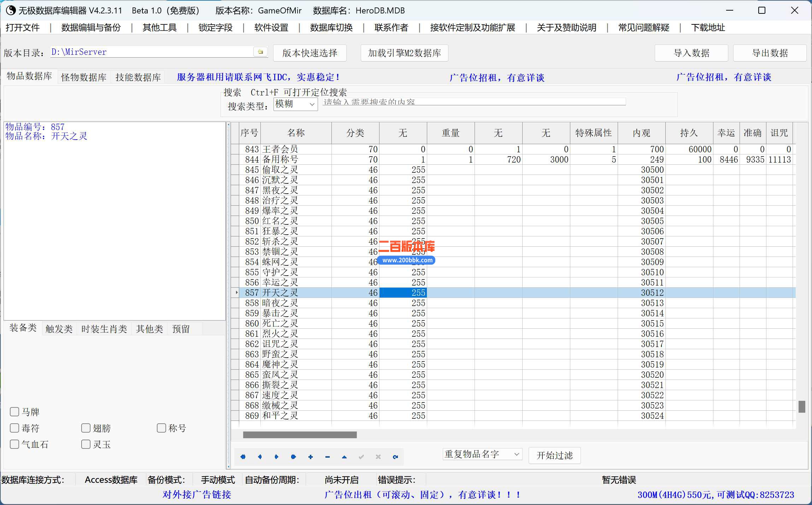Switch to 其他类 tab
This screenshot has width=812, height=505.
(149, 329)
